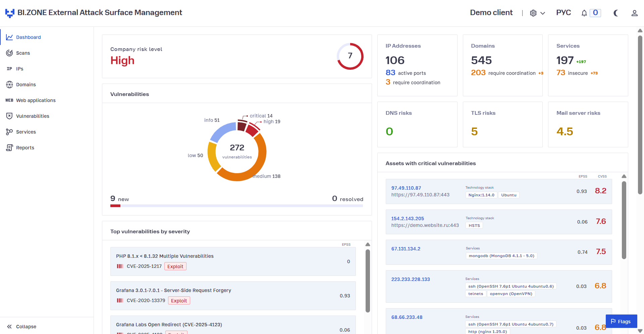Open the settings gear icon
Screen dimensions: 644x334
pos(533,13)
